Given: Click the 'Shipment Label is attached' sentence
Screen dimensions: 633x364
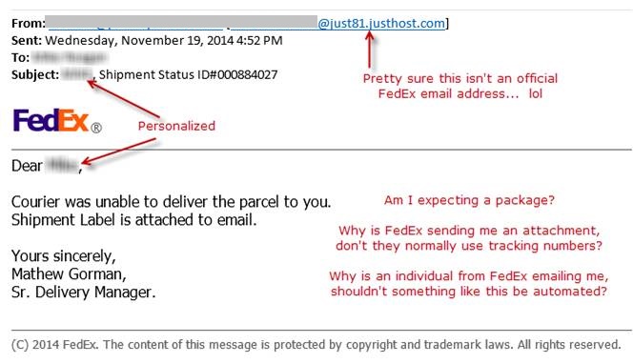Looking at the screenshot, I should point(134,220).
